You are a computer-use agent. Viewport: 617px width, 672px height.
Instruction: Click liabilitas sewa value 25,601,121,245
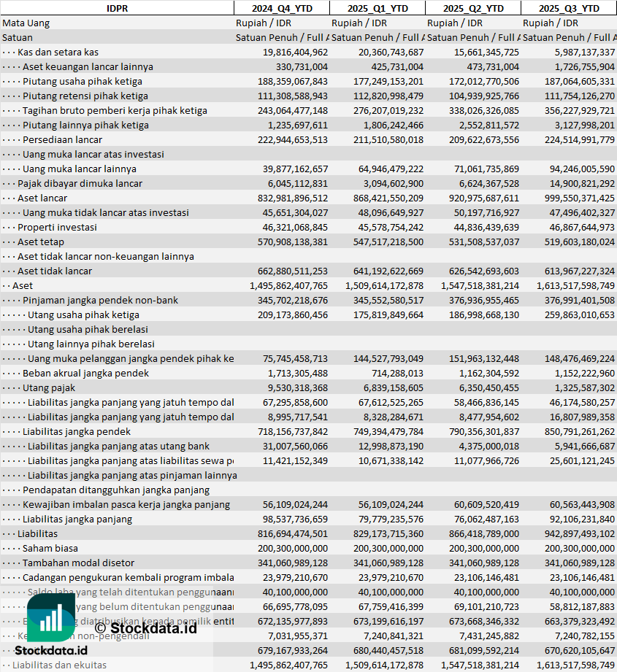point(582,460)
